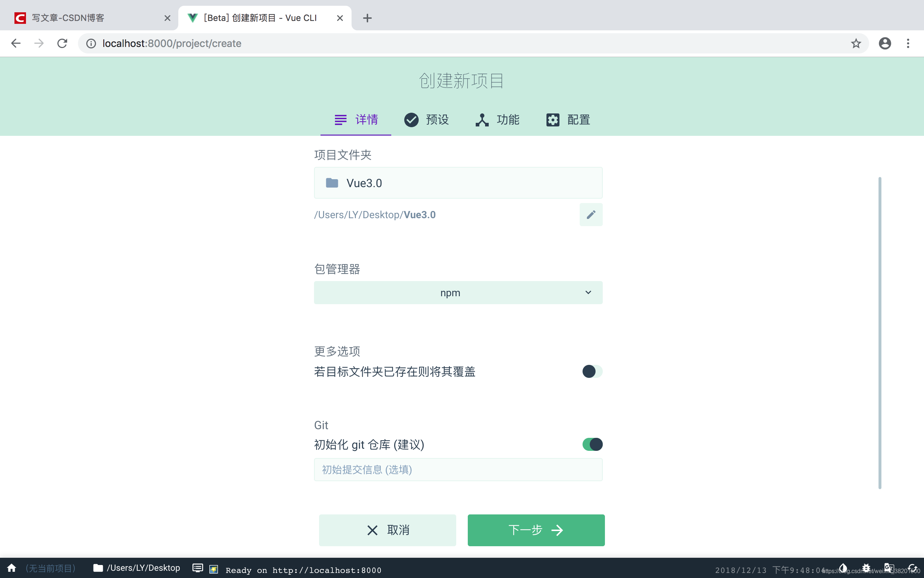Go back with the browser back arrow
The width and height of the screenshot is (924, 578).
[16, 43]
